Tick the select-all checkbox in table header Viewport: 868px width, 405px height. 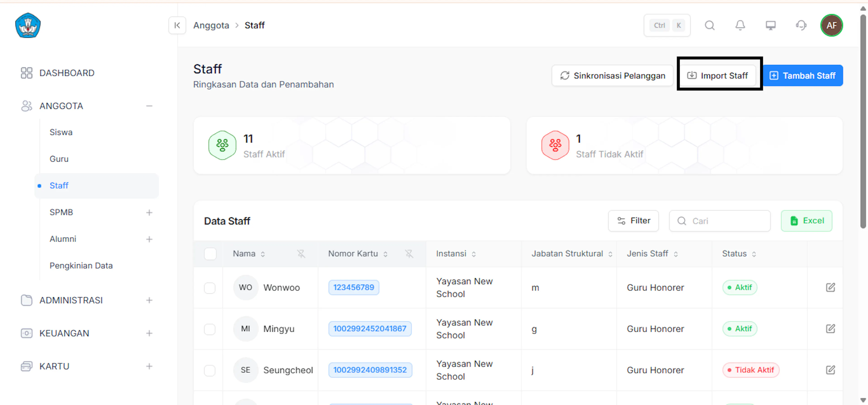pyautogui.click(x=210, y=254)
